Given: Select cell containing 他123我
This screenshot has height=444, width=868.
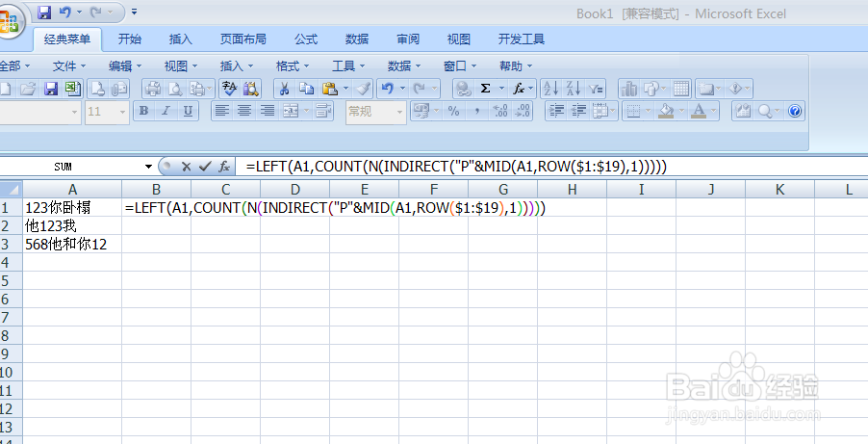Looking at the screenshot, I should (x=72, y=226).
